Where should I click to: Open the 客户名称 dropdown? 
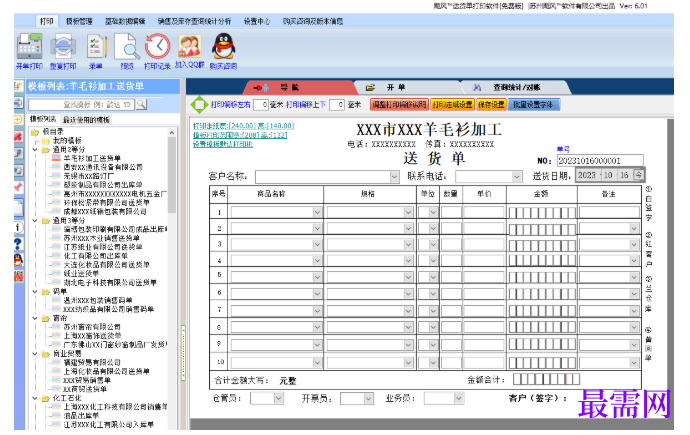point(394,177)
